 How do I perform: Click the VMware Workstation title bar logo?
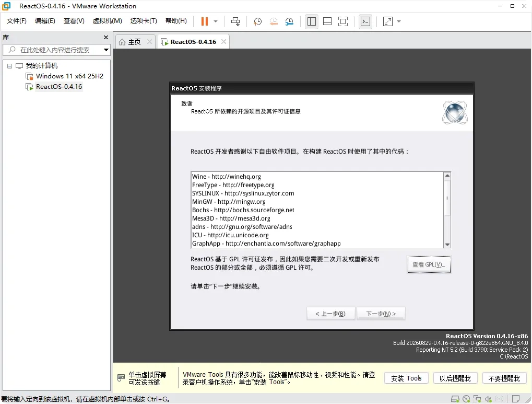pos(6,6)
